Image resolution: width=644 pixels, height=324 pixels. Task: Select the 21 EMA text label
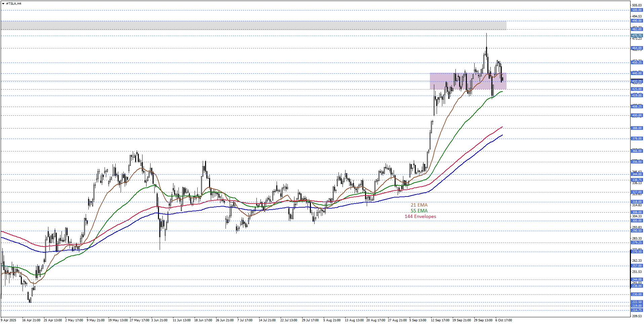pos(419,205)
